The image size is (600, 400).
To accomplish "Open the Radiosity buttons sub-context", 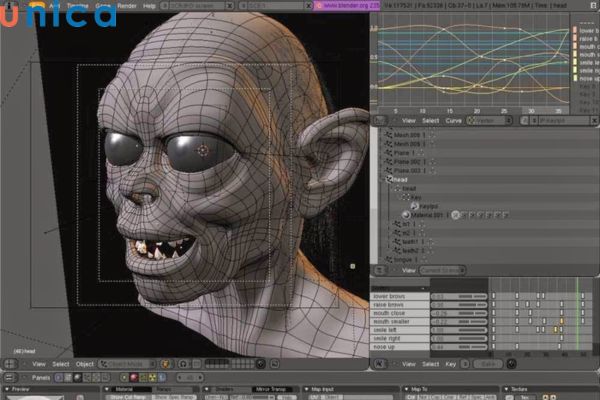I will coord(152,378).
